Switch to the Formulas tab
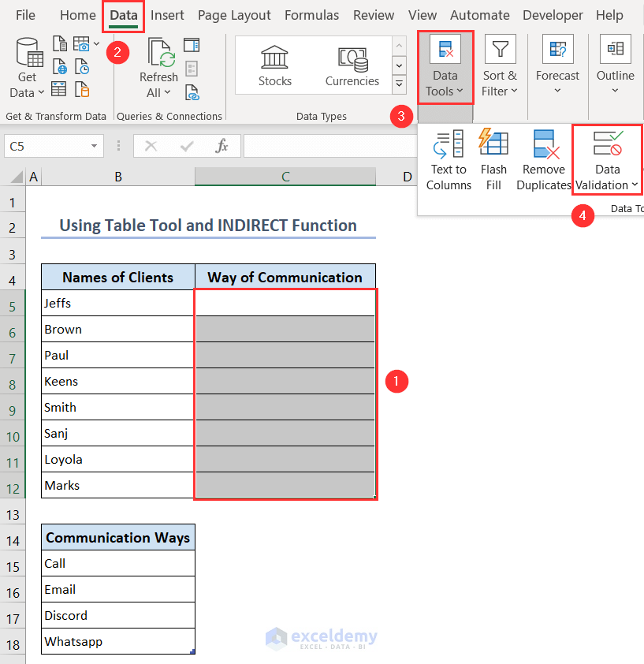 (x=311, y=15)
